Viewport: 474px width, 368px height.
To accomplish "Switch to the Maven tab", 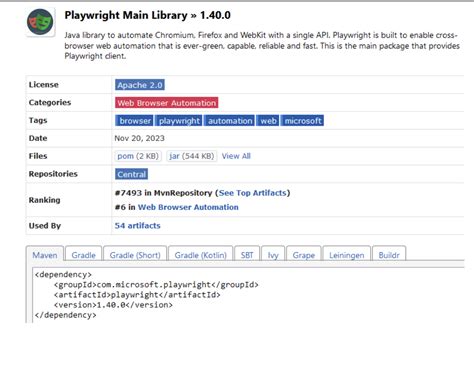I will tap(45, 255).
